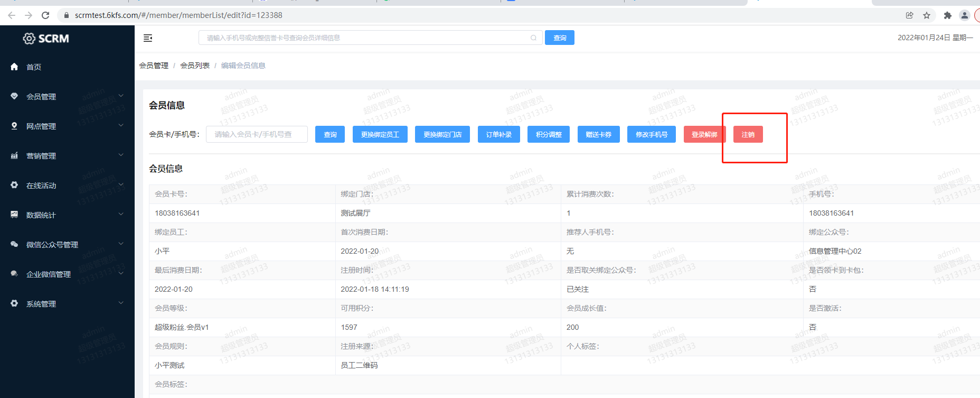
Task: Focus the 会员卡/手机号 input field
Action: pyautogui.click(x=257, y=134)
